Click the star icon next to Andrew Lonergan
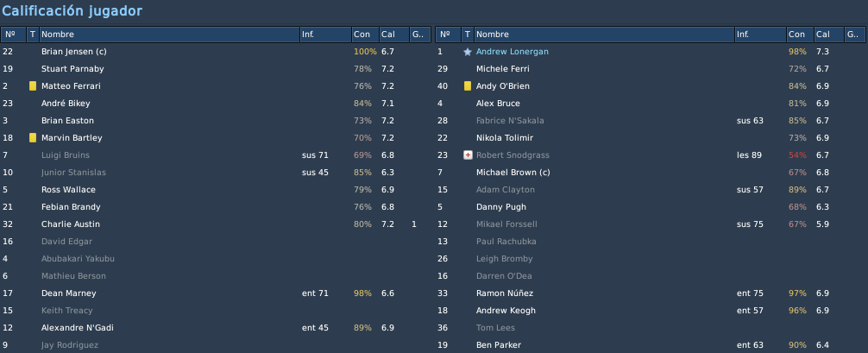This screenshot has height=353, width=868. coord(468,52)
